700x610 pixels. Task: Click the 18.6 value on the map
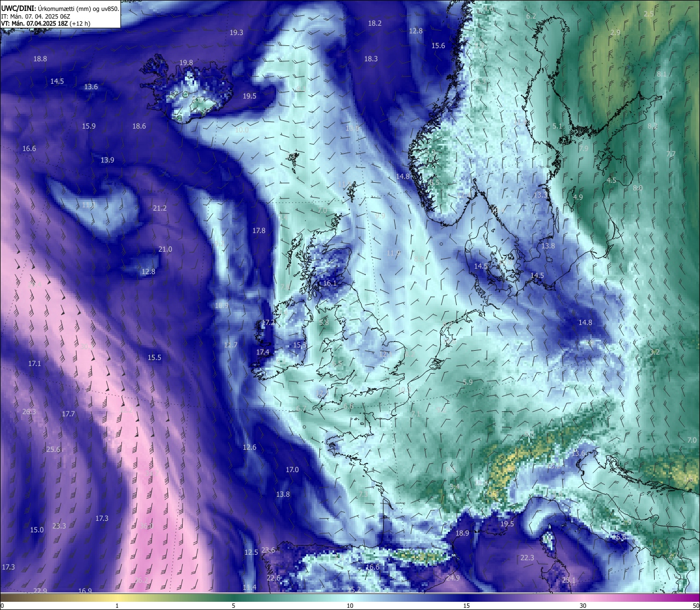(x=139, y=126)
